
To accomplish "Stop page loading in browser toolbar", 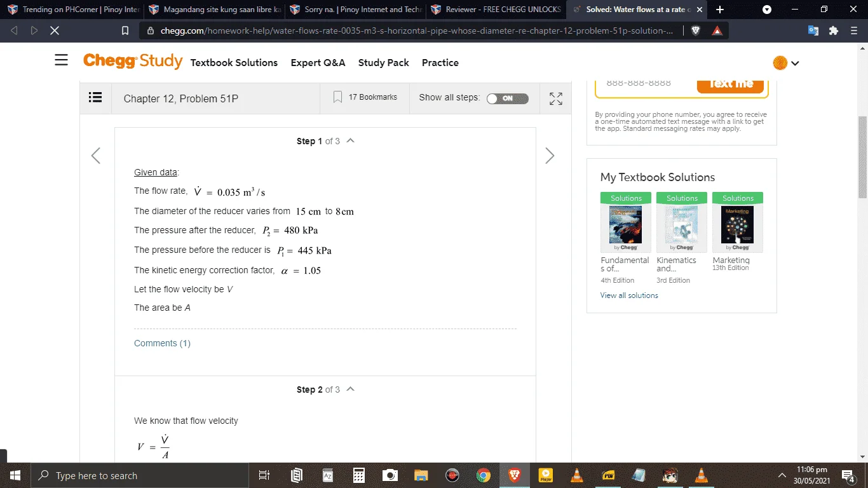I will [x=54, y=30].
